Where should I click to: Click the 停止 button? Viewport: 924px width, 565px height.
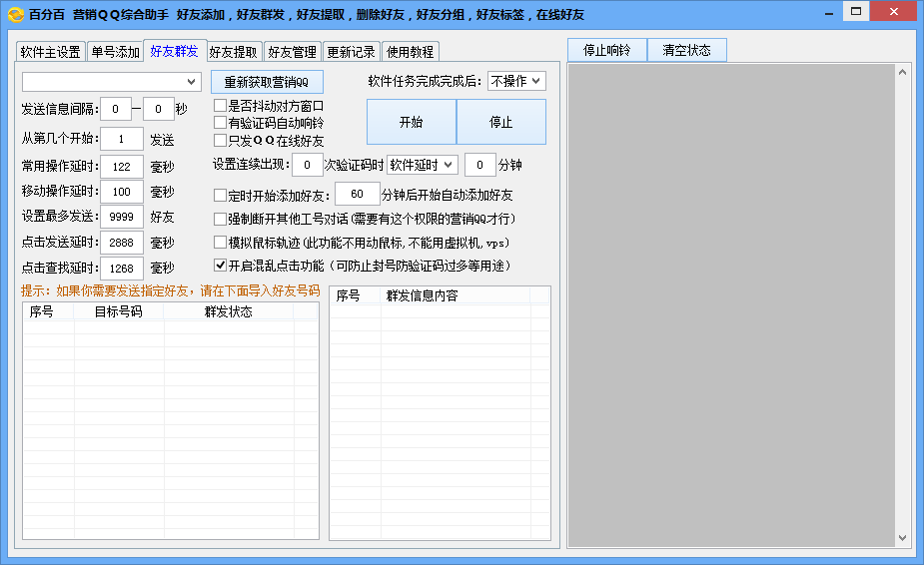tap(501, 122)
